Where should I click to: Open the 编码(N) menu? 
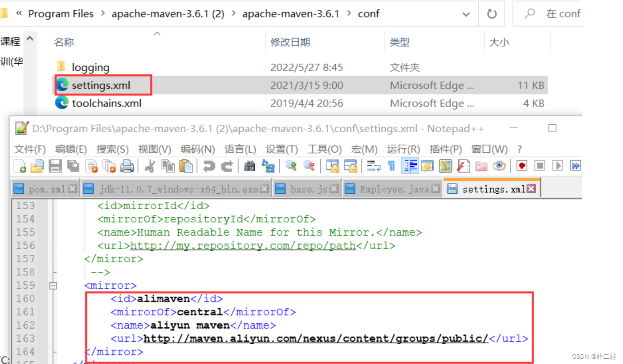[197, 149]
